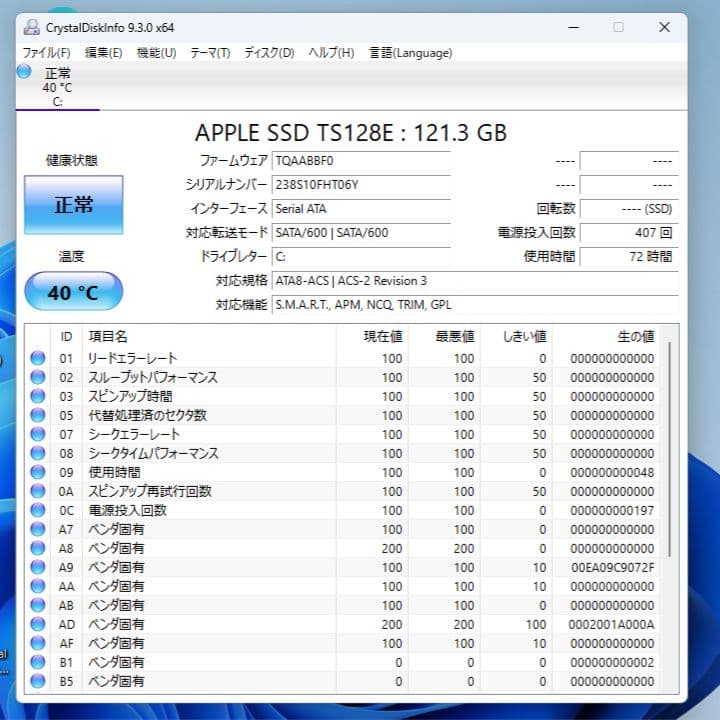Screen dimensions: 720x720
Task: Click the power-on count field 407 回
Action: [x=629, y=232]
